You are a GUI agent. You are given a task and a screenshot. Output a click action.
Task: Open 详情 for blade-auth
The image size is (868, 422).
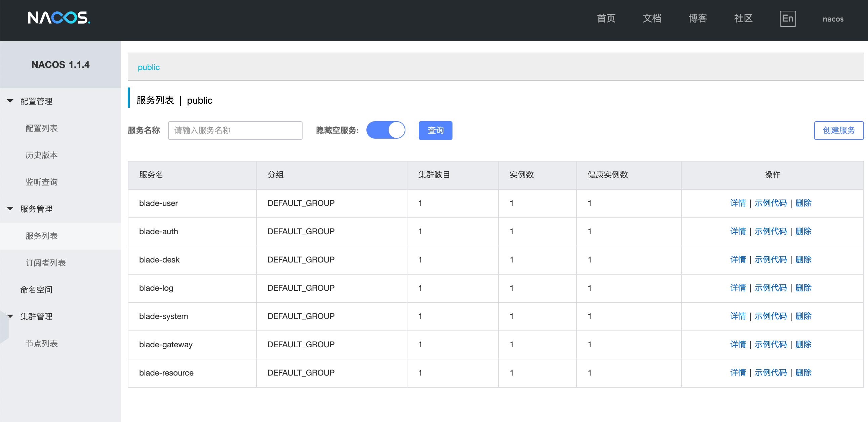click(738, 231)
